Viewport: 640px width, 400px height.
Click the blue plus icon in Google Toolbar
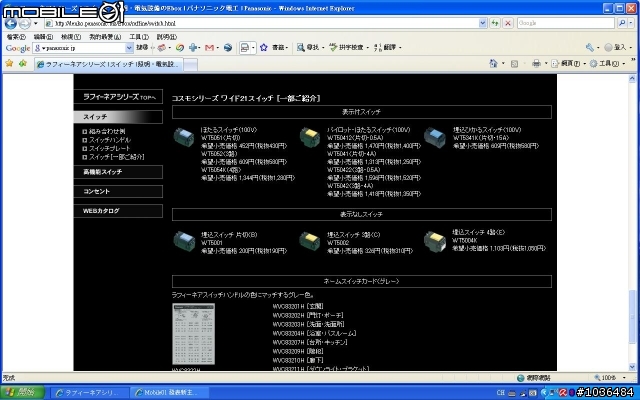pyautogui.click(x=193, y=48)
